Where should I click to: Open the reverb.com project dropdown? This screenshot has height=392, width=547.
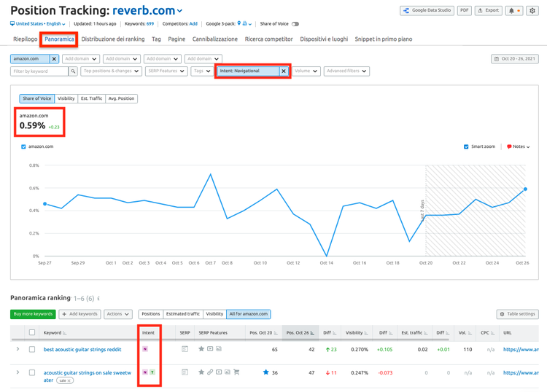(x=147, y=11)
